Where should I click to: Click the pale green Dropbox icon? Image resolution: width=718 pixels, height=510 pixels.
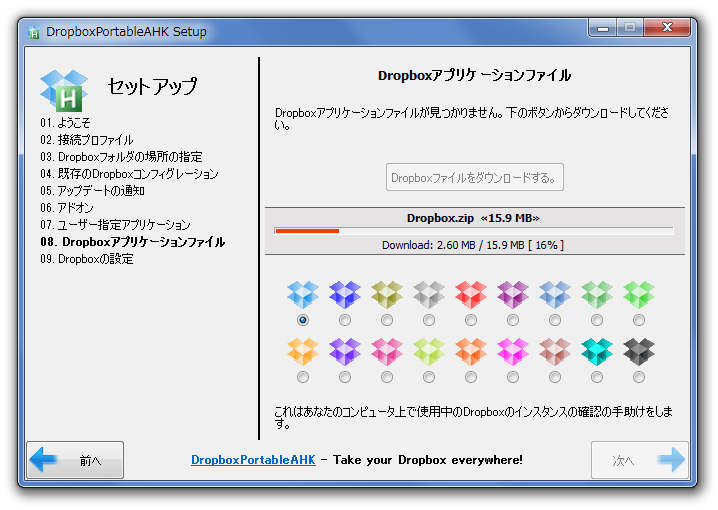coord(597,295)
